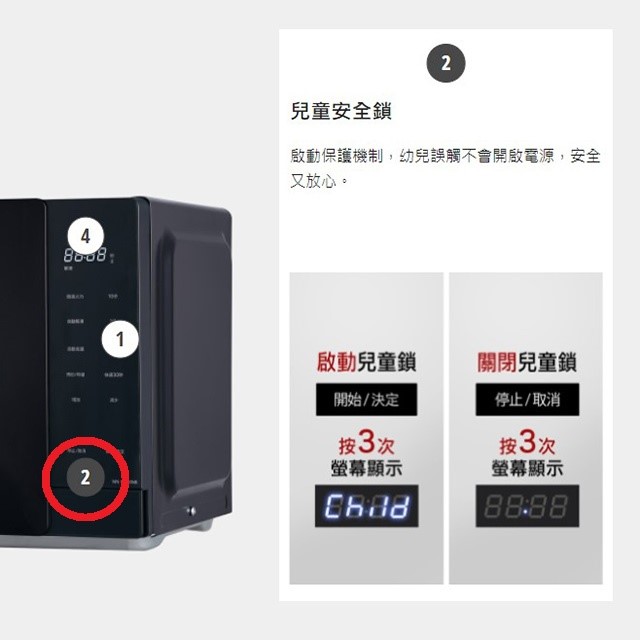
Task: Click 按3次 under the 停止/取消 label
Action: coord(527,443)
